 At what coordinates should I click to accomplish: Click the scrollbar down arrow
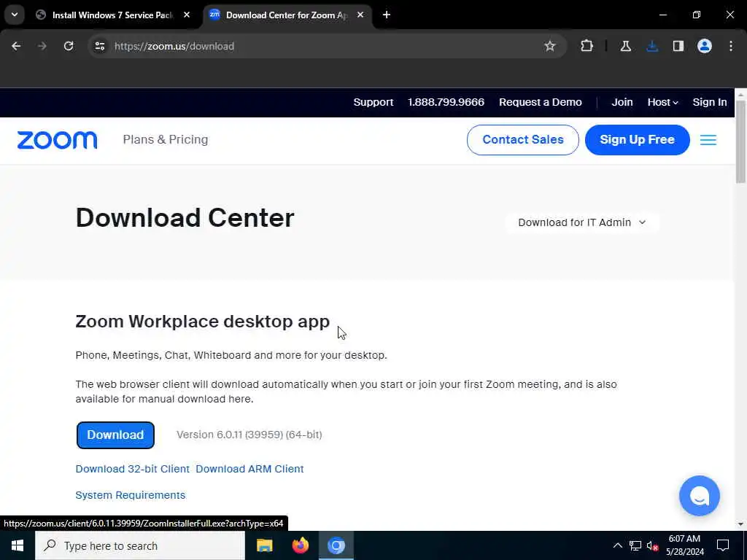[x=740, y=524]
